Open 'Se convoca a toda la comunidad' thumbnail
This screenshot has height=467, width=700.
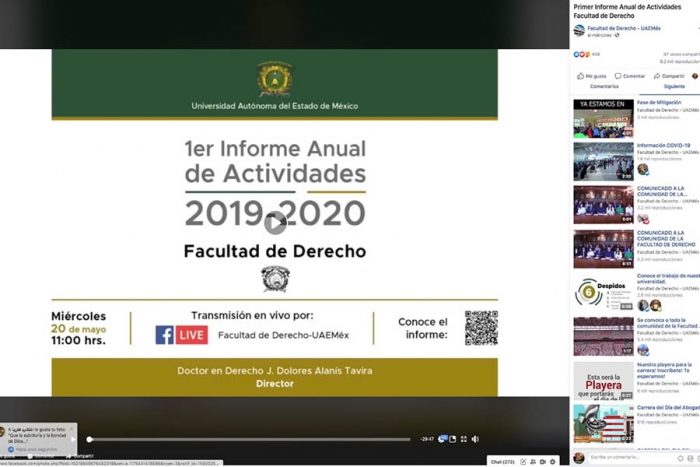[604, 336]
